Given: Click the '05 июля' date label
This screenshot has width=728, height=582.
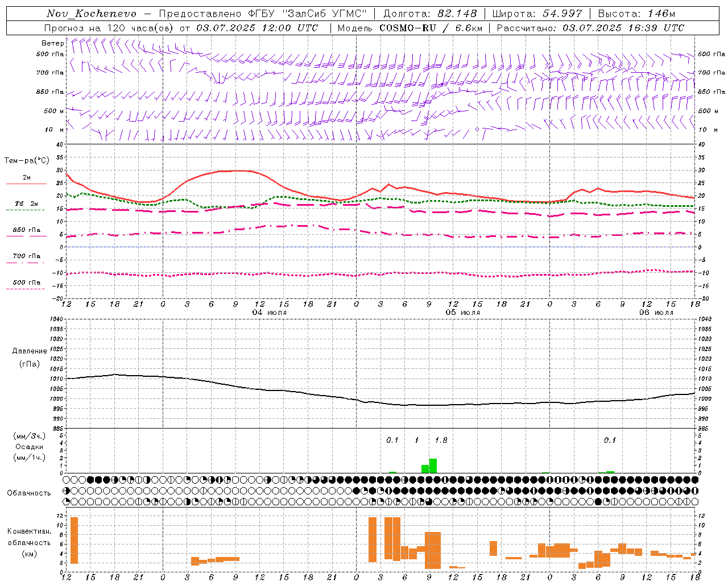Looking at the screenshot, I should click(463, 313).
